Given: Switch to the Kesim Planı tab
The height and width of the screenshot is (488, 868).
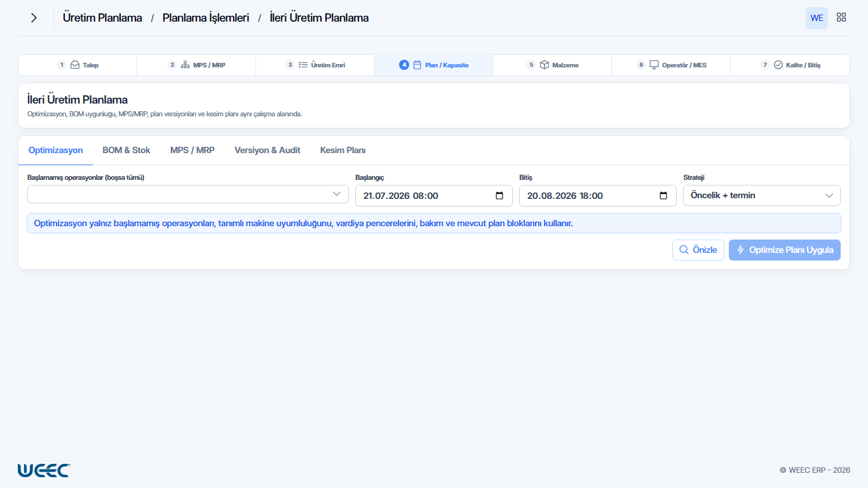Looking at the screenshot, I should (x=342, y=151).
